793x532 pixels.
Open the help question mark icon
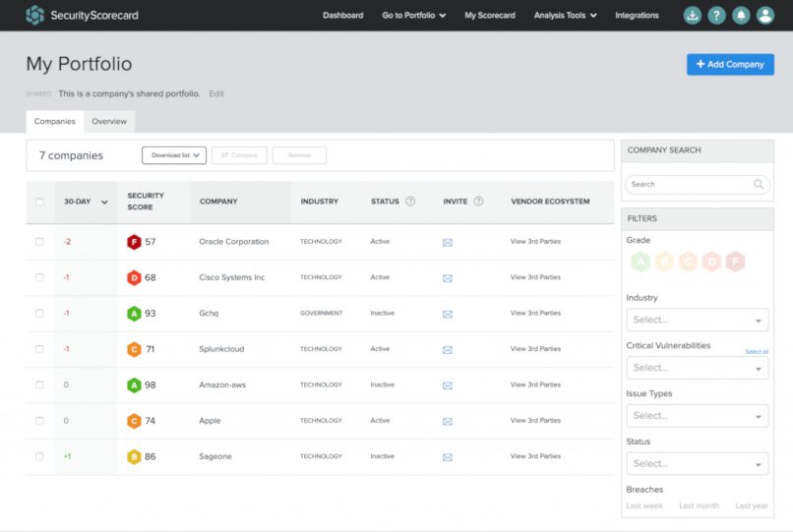[716, 15]
